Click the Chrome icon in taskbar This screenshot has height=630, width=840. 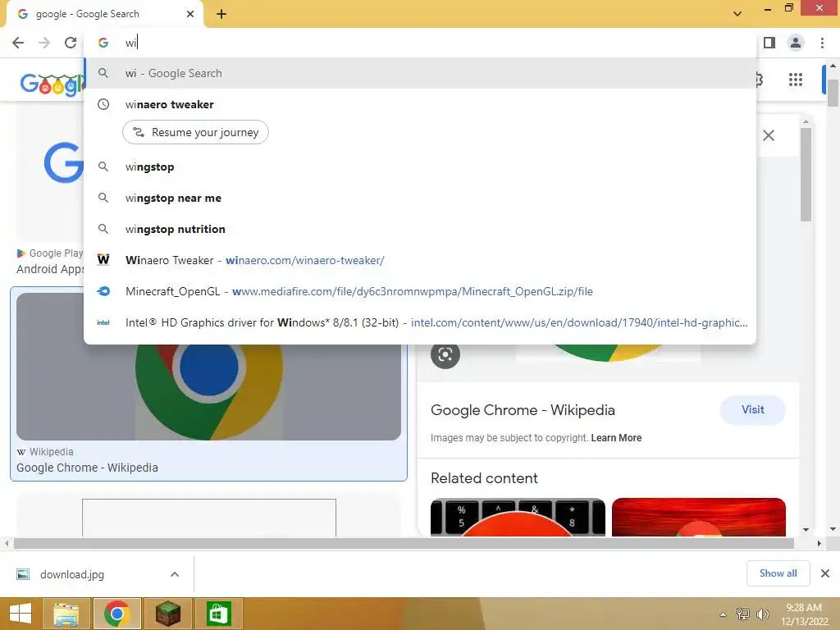116,614
